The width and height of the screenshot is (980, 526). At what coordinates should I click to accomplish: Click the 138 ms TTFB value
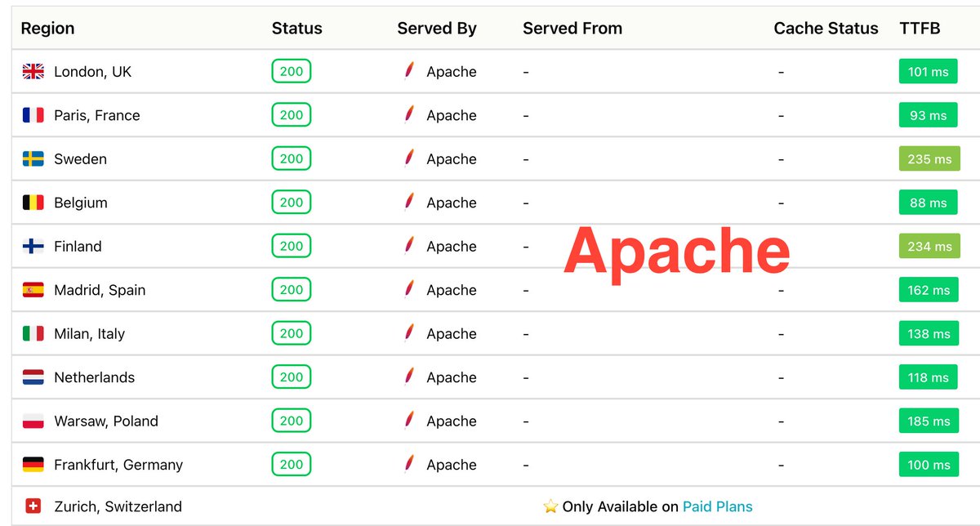click(929, 334)
